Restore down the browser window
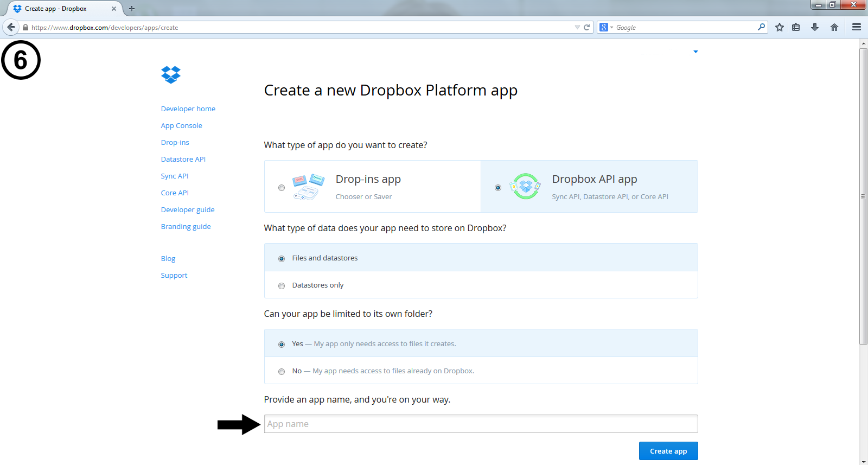The width and height of the screenshot is (868, 465). tap(832, 5)
